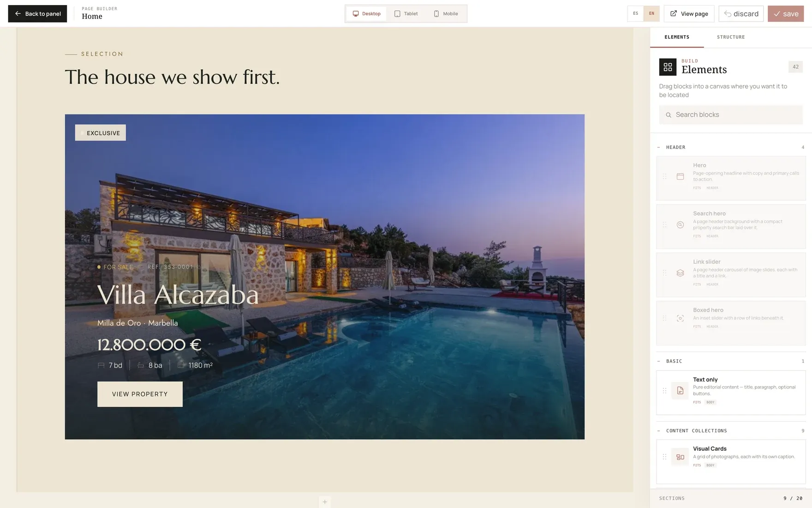812x508 pixels.
Task: Click the add section plus button
Action: [x=325, y=502]
